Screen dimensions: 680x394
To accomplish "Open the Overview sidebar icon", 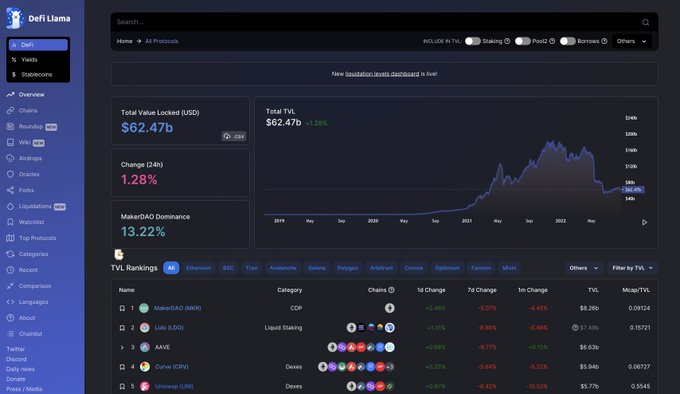I will point(10,94).
